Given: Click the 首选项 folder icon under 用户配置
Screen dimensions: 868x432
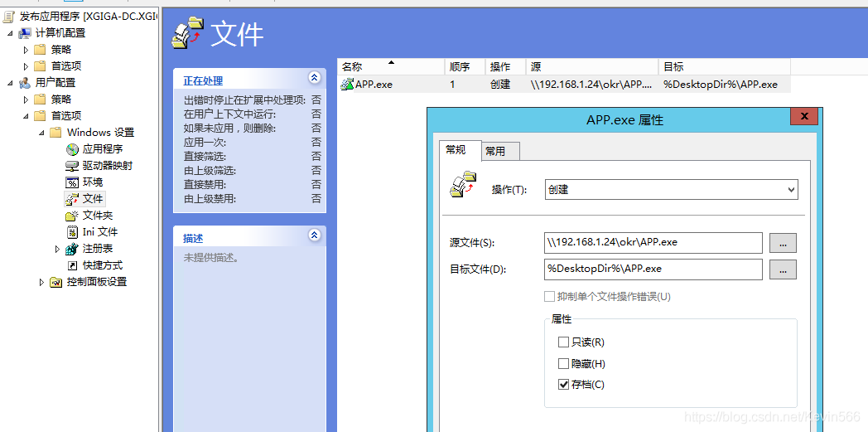Looking at the screenshot, I should tap(40, 116).
